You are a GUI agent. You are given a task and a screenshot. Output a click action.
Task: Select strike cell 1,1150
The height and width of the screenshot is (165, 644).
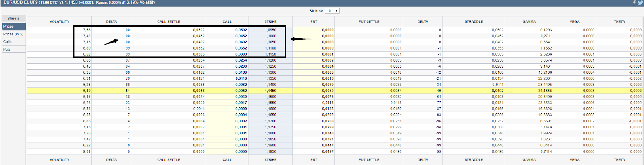(x=270, y=54)
